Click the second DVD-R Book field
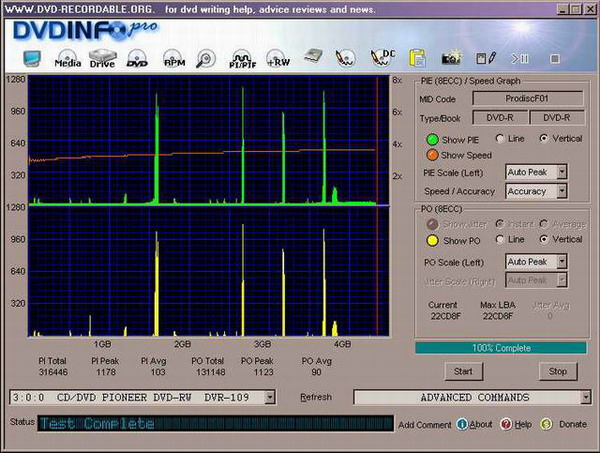This screenshot has width=600, height=453. 557,118
